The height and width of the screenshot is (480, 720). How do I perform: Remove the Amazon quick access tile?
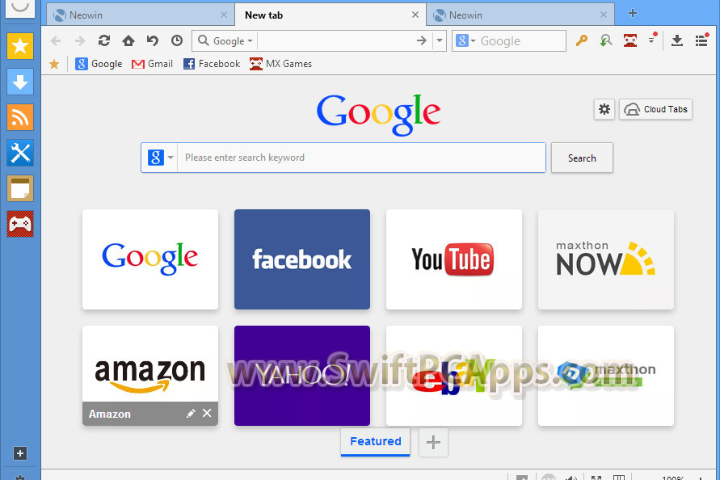(x=207, y=413)
